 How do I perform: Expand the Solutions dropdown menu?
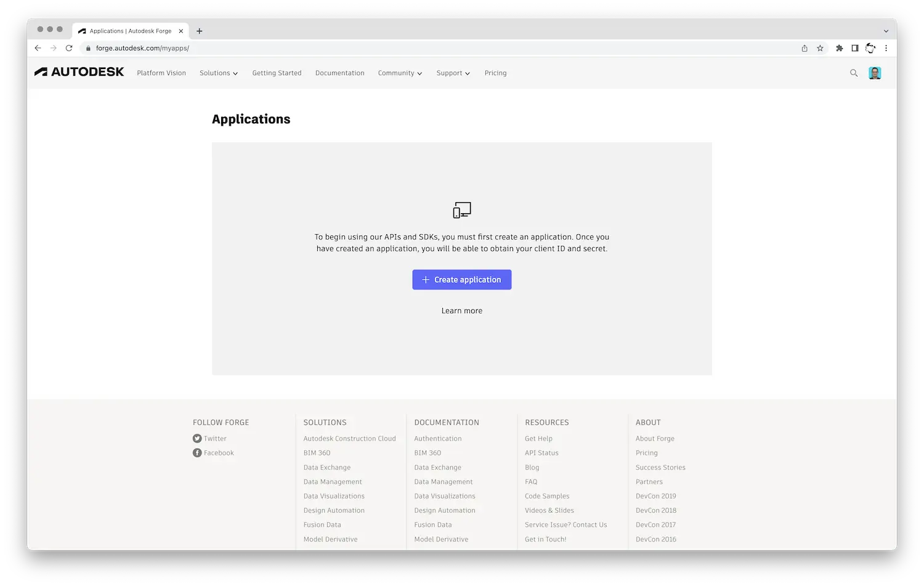click(x=218, y=73)
